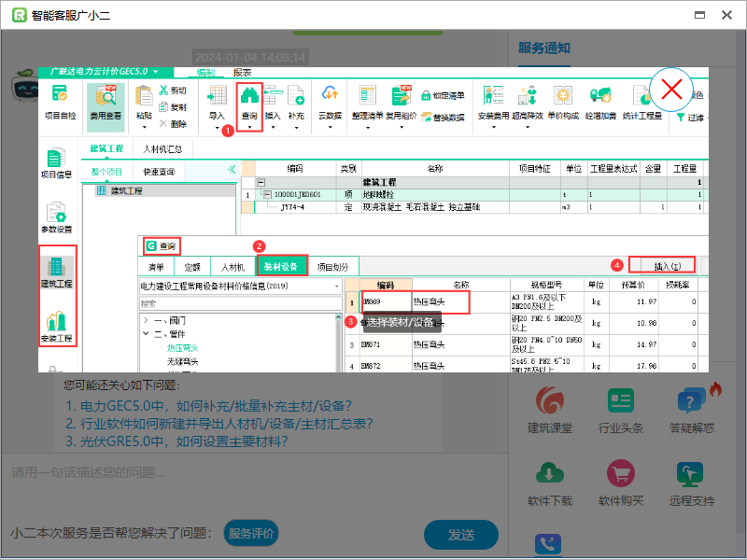
Task: Open the 建筑课堂 icon
Action: point(549,400)
